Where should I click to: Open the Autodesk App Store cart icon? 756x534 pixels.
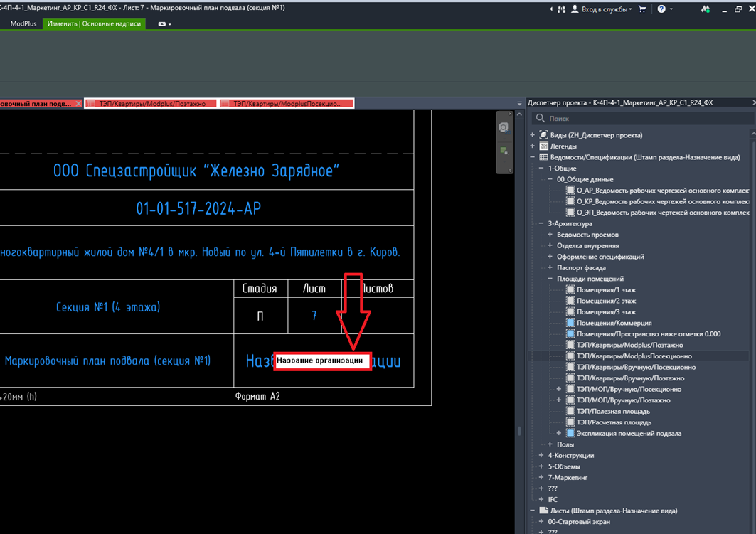point(642,9)
